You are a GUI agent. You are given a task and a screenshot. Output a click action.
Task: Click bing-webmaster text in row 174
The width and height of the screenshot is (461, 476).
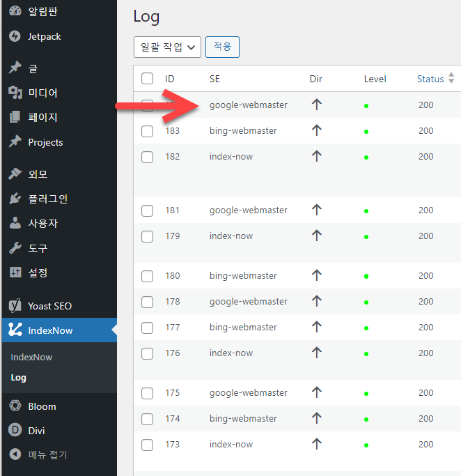click(x=243, y=419)
